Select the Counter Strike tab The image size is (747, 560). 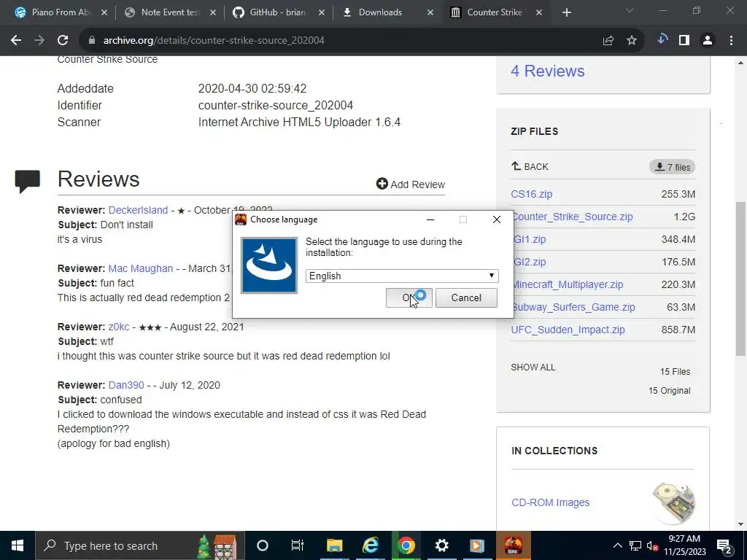495,13
